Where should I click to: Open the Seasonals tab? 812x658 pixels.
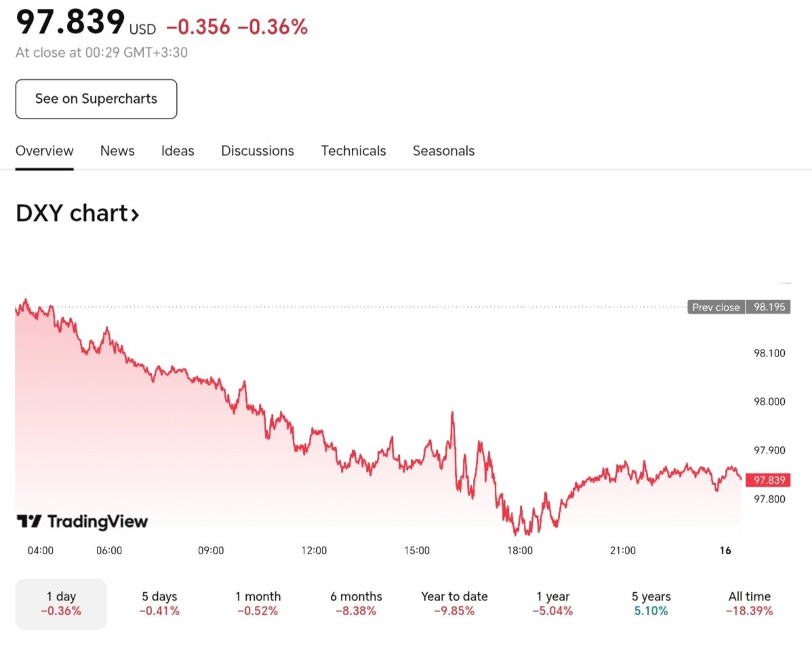pos(443,151)
